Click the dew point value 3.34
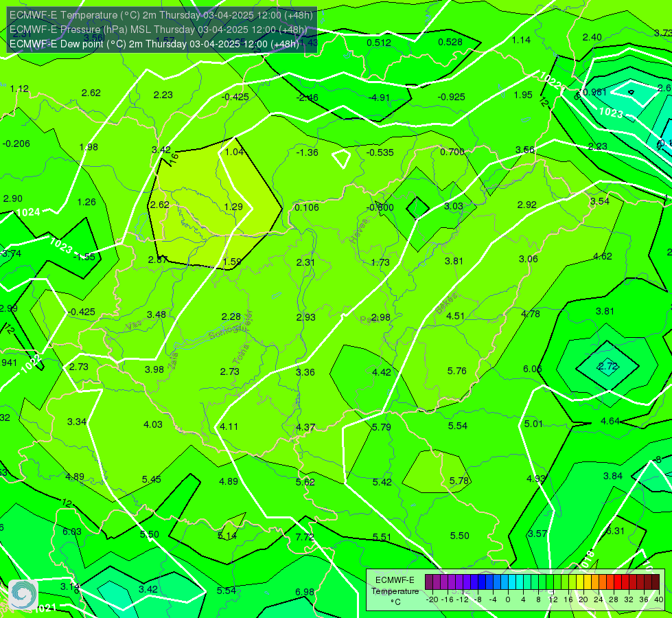 coord(77,422)
